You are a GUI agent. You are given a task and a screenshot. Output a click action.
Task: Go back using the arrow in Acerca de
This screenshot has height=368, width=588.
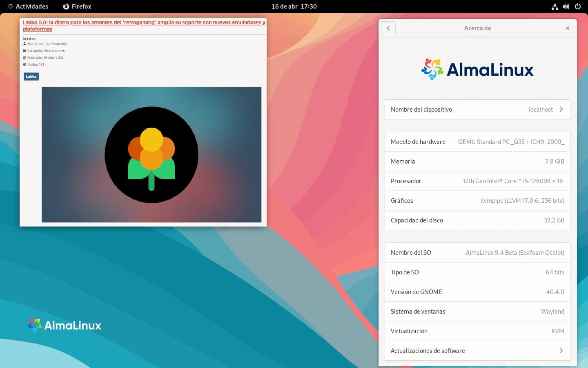tap(388, 28)
